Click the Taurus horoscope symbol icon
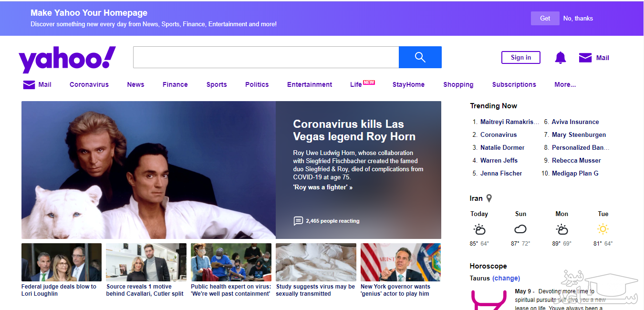The width and height of the screenshot is (644, 310). tap(488, 300)
